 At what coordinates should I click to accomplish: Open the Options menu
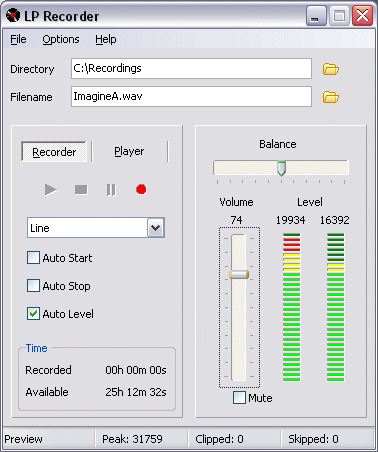61,39
